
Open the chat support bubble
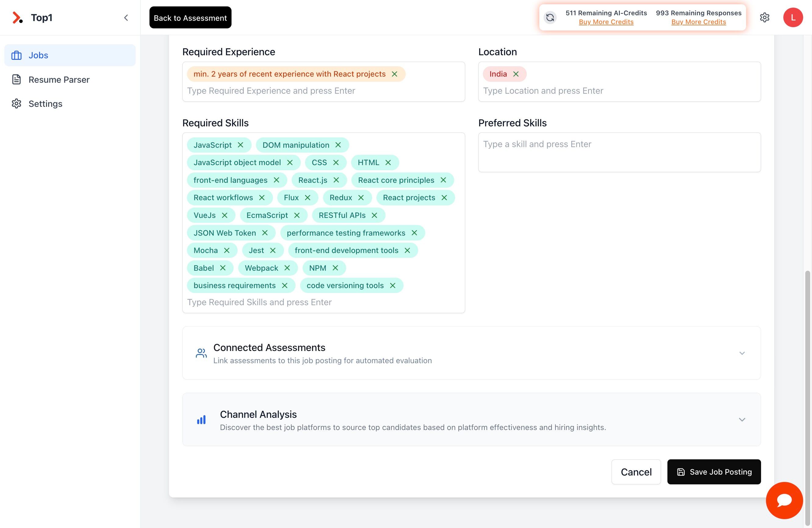(x=784, y=500)
